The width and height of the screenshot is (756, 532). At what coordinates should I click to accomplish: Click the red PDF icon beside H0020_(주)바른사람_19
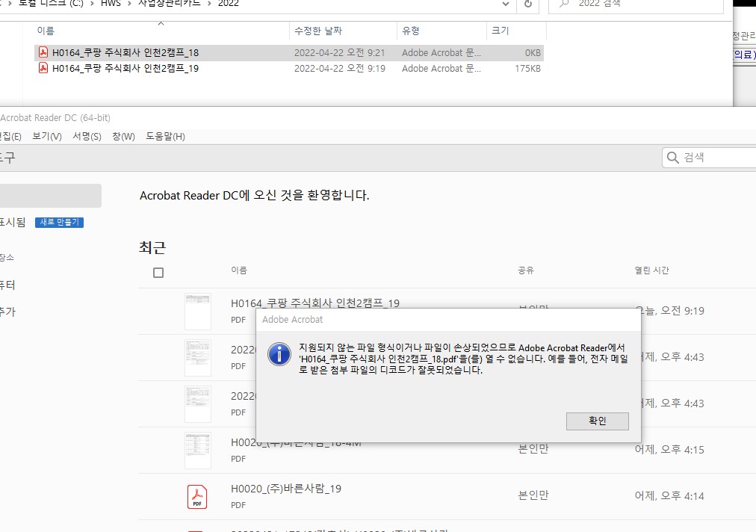197,497
